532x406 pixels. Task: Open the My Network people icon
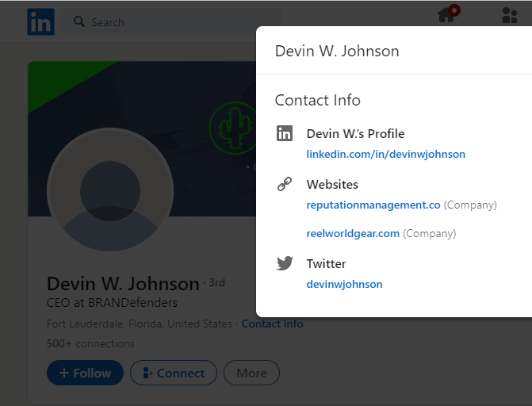509,16
